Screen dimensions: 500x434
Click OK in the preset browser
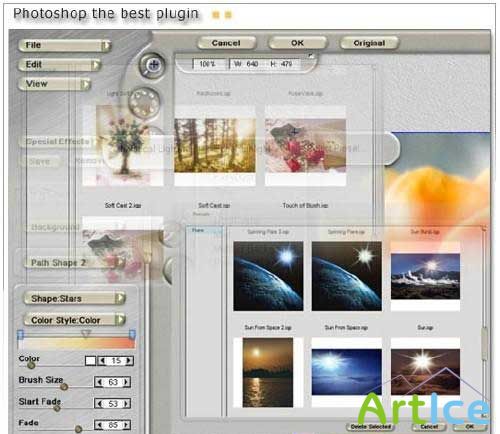(x=469, y=426)
